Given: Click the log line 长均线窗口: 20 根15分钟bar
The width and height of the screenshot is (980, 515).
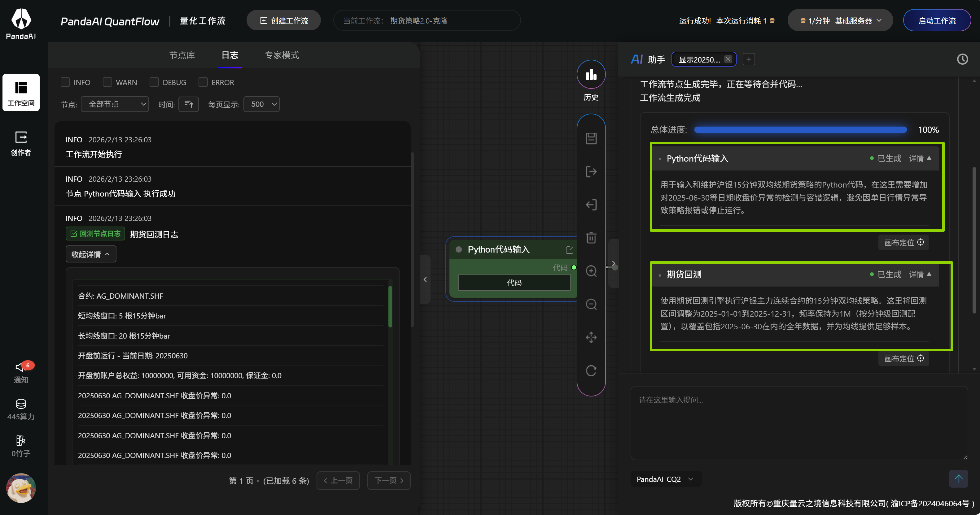Looking at the screenshot, I should click(124, 336).
